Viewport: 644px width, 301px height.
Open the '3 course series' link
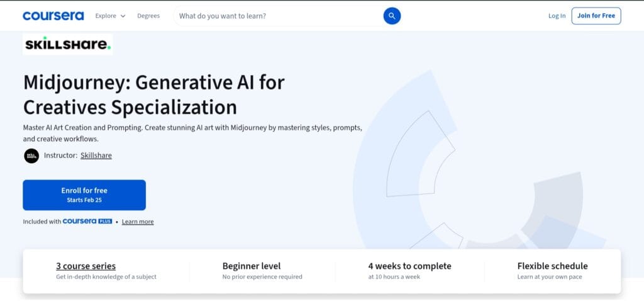(86, 266)
